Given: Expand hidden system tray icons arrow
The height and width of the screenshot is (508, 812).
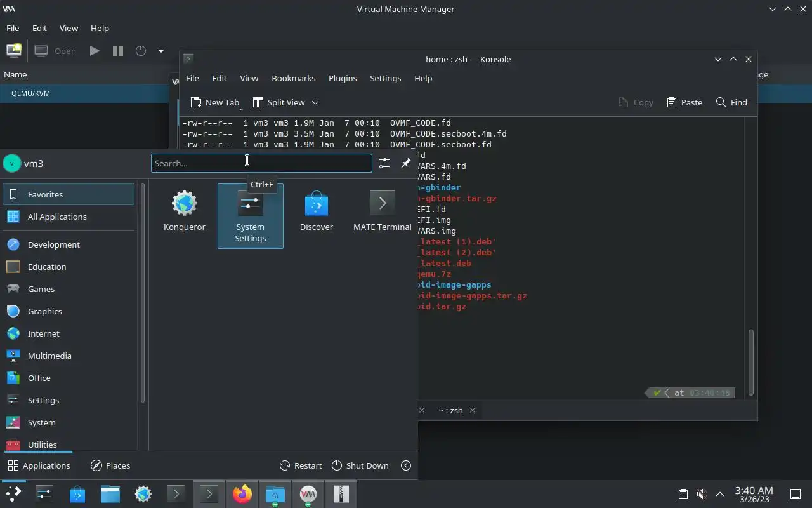Looking at the screenshot, I should tap(720, 494).
